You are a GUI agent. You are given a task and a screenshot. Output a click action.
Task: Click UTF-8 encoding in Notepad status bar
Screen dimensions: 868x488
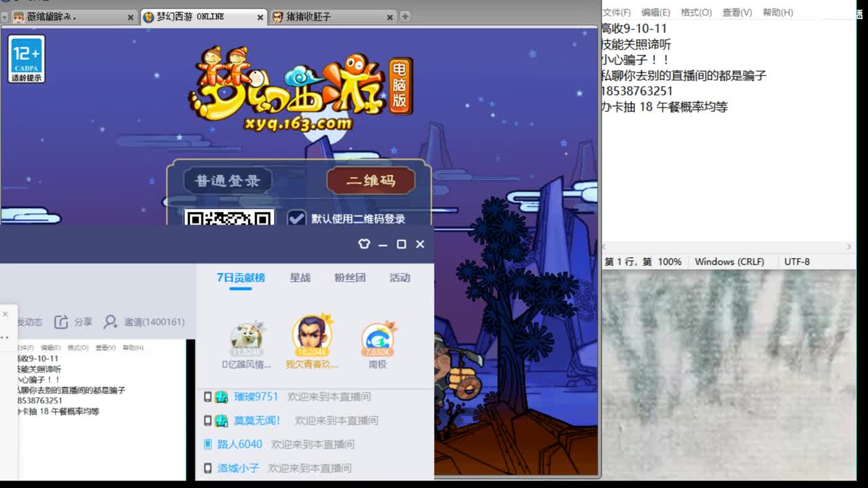(797, 262)
